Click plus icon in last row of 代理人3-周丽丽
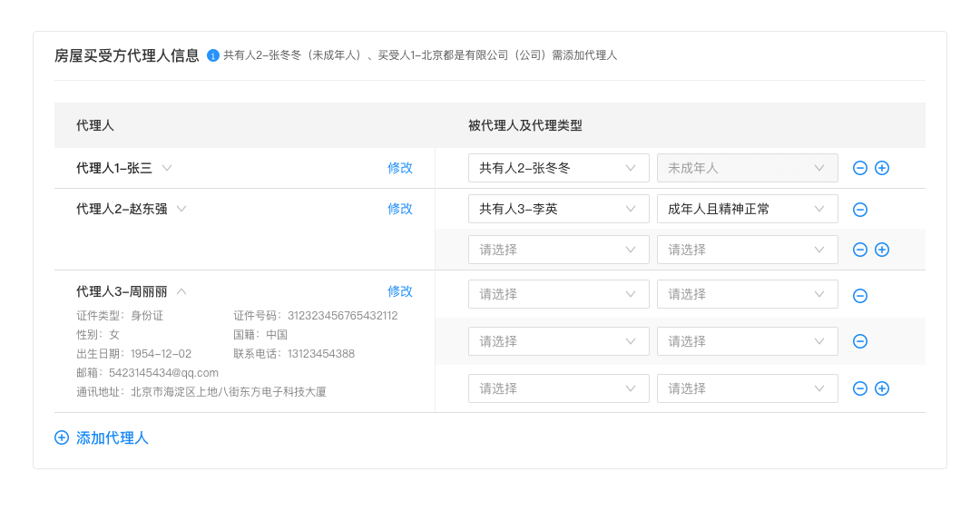This screenshot has width=980, height=511. 882,388
